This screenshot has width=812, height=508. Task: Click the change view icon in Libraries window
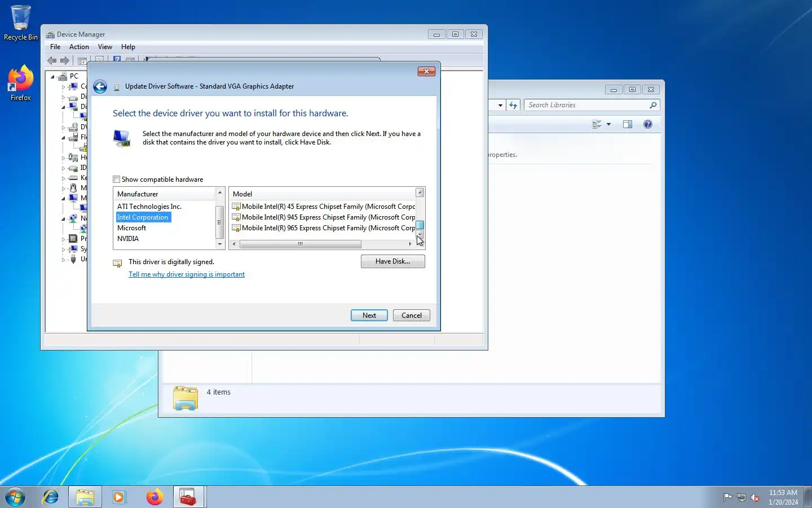(x=597, y=124)
